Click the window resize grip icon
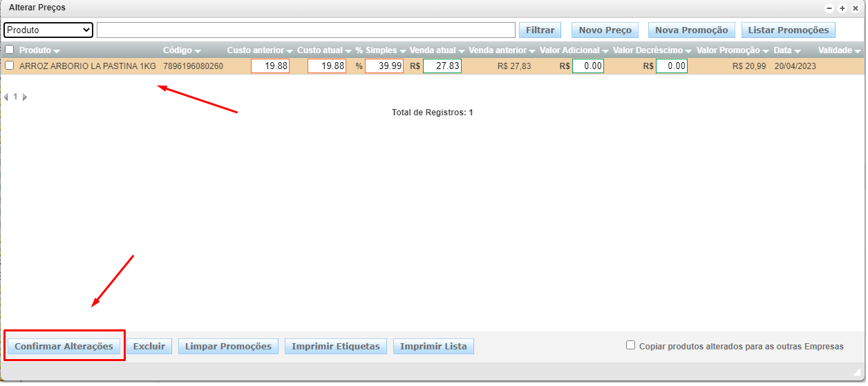The image size is (868, 386). 856,371
